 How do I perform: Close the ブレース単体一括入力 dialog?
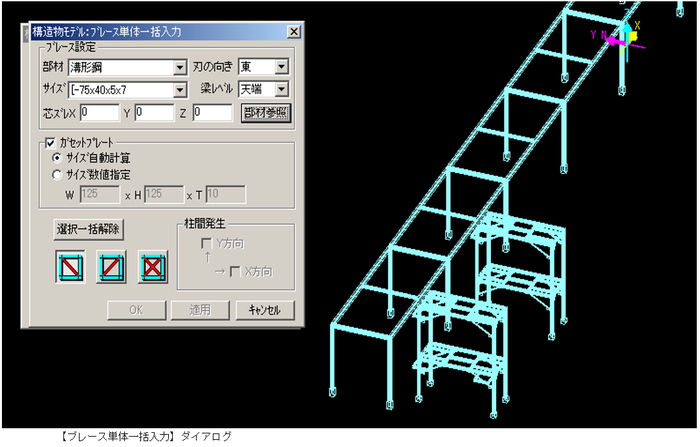tap(294, 32)
